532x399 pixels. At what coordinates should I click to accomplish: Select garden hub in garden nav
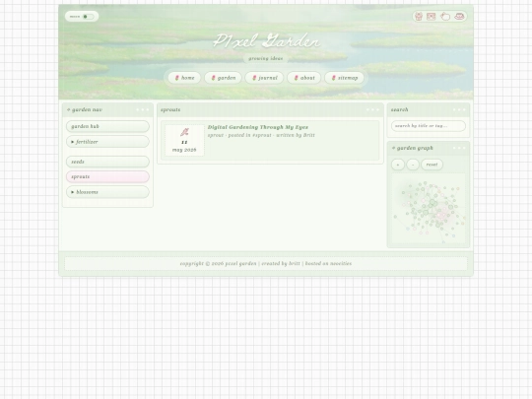(107, 126)
